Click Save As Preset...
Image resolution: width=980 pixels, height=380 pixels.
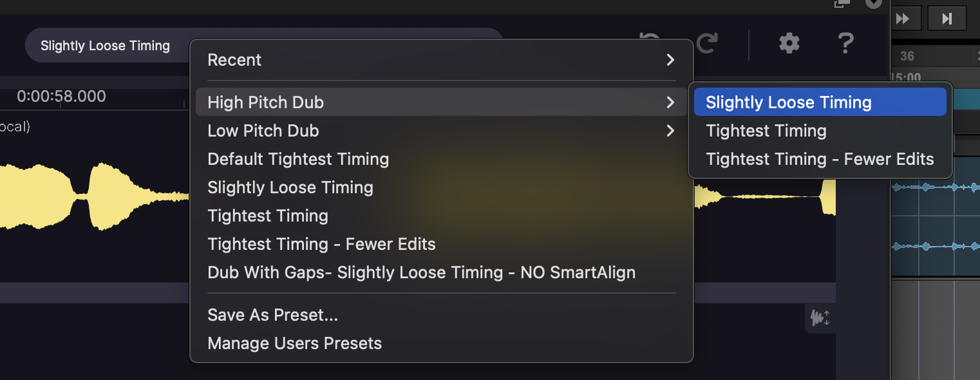coord(272,315)
